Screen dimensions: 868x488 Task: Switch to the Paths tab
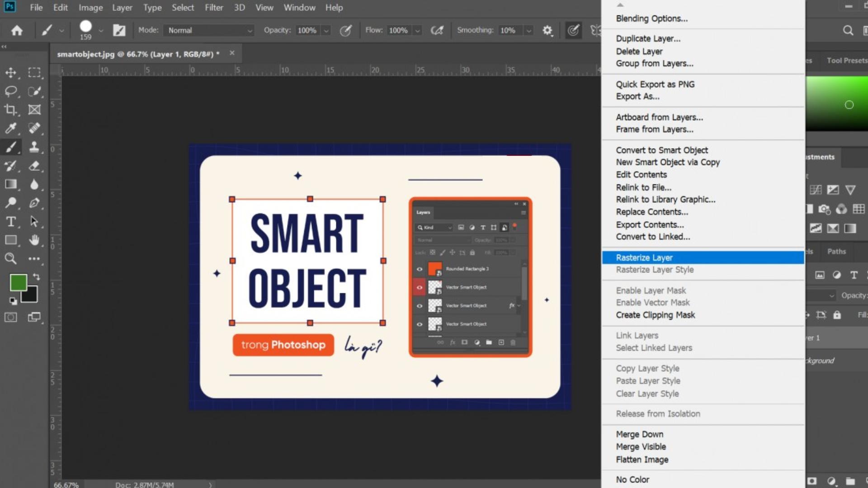click(x=836, y=251)
